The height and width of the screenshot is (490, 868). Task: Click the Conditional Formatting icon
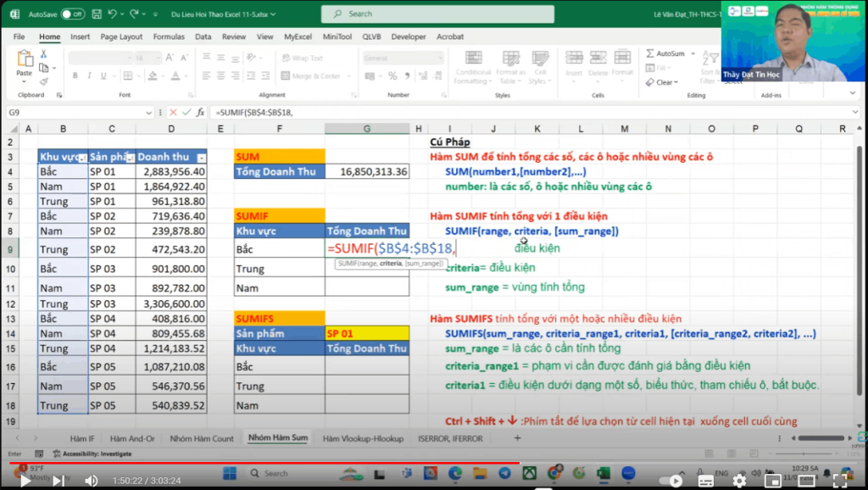pos(473,58)
